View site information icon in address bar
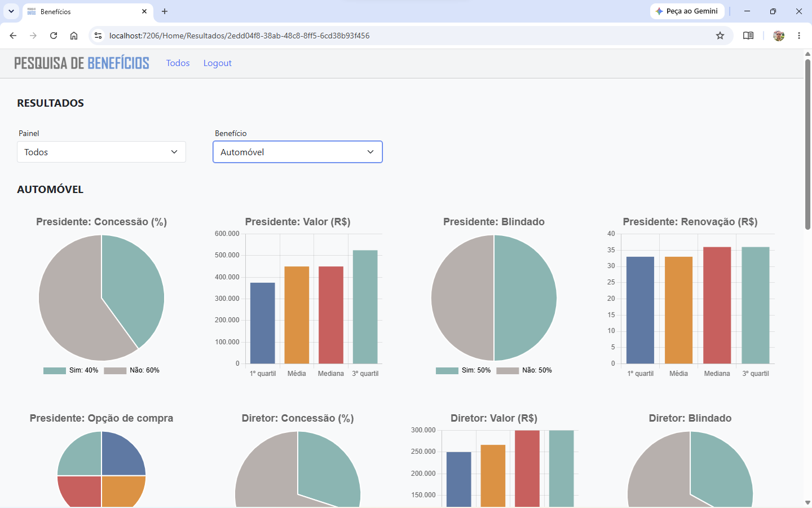This screenshot has width=812, height=508. 98,36
